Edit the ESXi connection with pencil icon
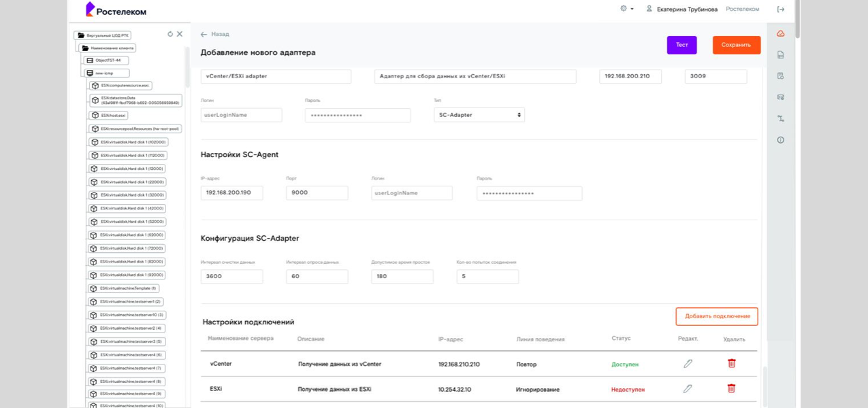Viewport: 868px width, 408px height. [688, 389]
